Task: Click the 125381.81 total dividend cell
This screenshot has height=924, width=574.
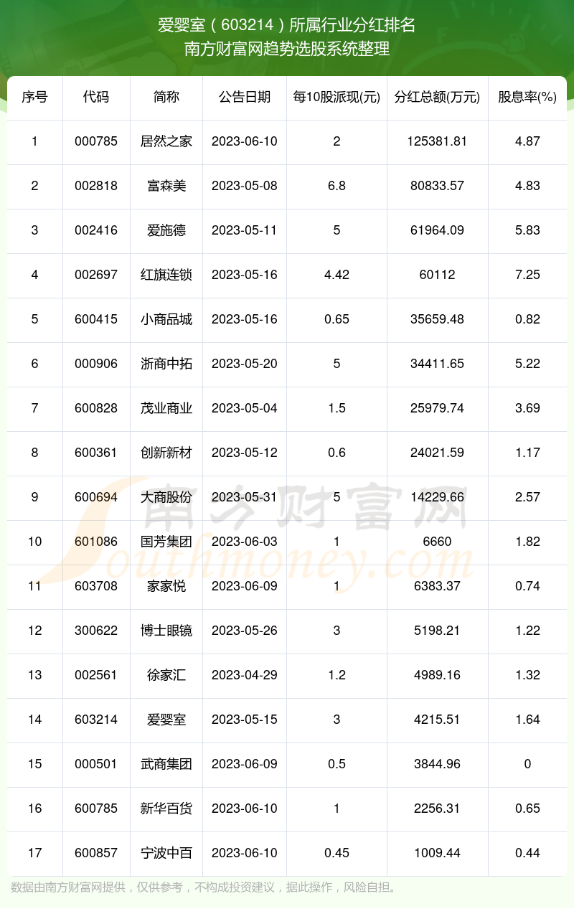Action: click(x=437, y=141)
